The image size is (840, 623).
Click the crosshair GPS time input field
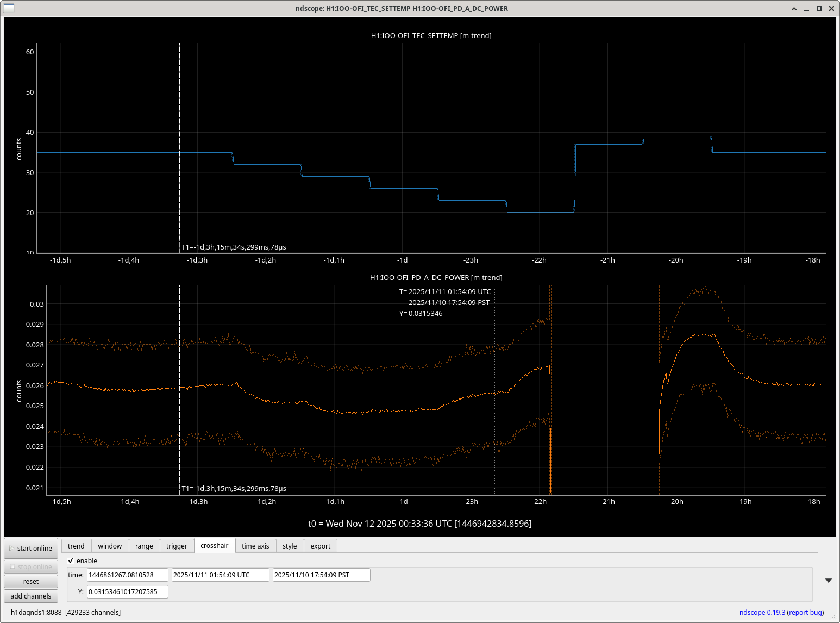(x=127, y=575)
